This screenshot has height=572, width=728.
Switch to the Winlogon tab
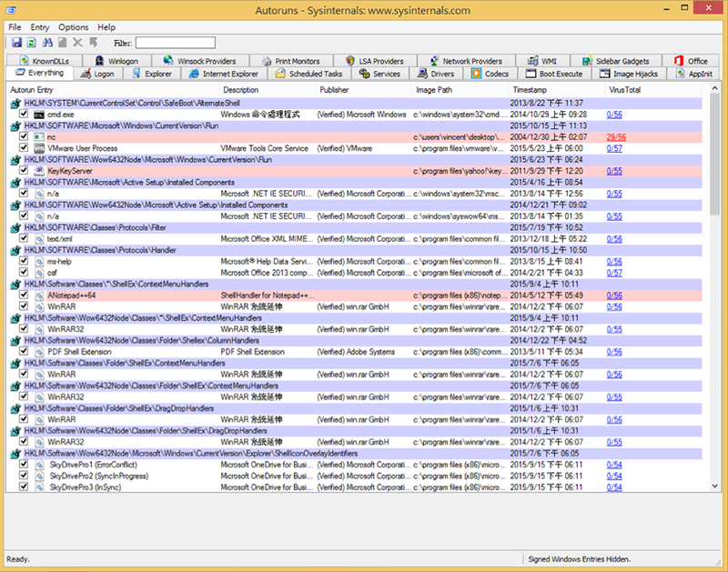(116, 61)
